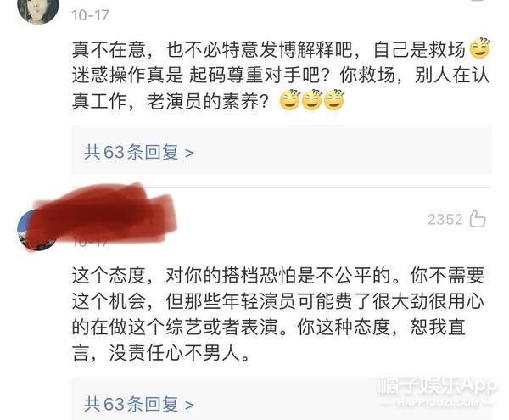Image resolution: width=509 pixels, height=420 pixels.
Task: Expand replies arrow under 这个态度 comment
Action: 189,405
